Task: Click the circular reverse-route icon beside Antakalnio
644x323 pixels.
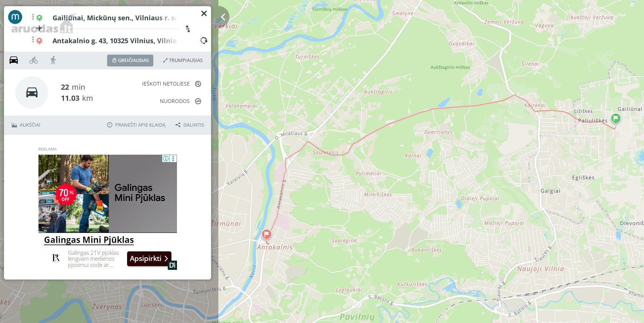Action: pos(204,41)
